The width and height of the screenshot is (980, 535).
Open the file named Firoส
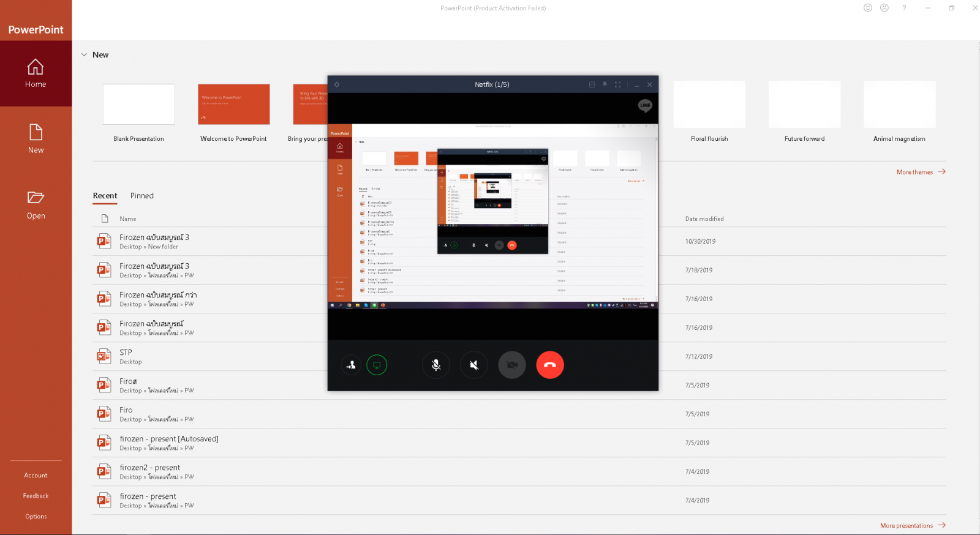(519, 386)
